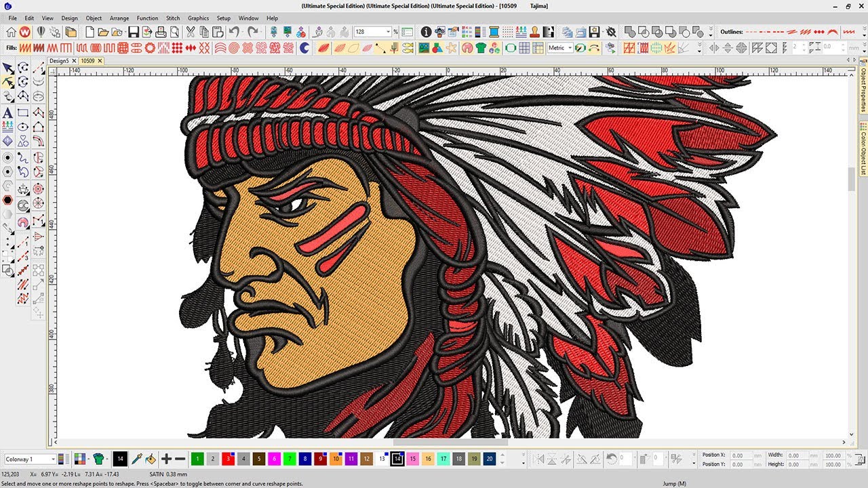868x488 pixels.
Task: Toggle the grid display icon
Action: [x=525, y=47]
